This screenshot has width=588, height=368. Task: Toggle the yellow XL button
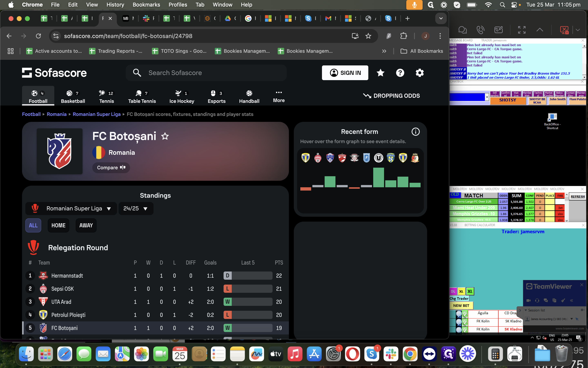pyautogui.click(x=461, y=291)
